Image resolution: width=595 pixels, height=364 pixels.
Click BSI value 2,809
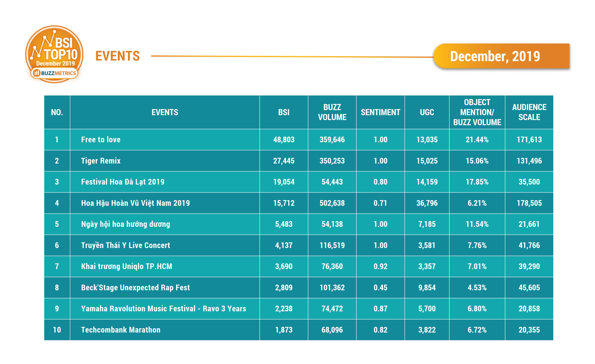click(x=284, y=288)
